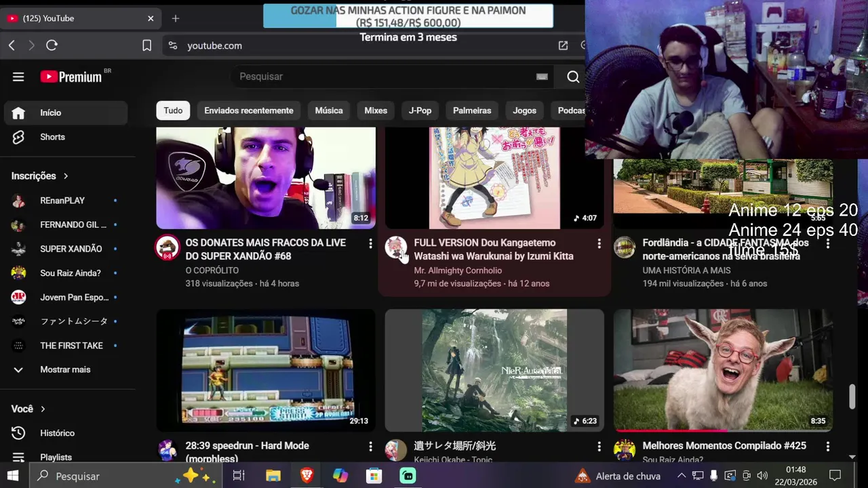868x488 pixels.
Task: Open Fordlândia video title link
Action: pyautogui.click(x=726, y=249)
